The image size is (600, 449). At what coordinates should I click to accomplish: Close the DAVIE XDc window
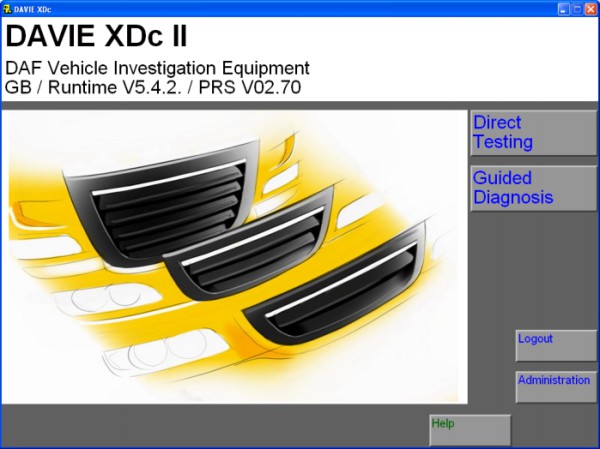coord(590,8)
